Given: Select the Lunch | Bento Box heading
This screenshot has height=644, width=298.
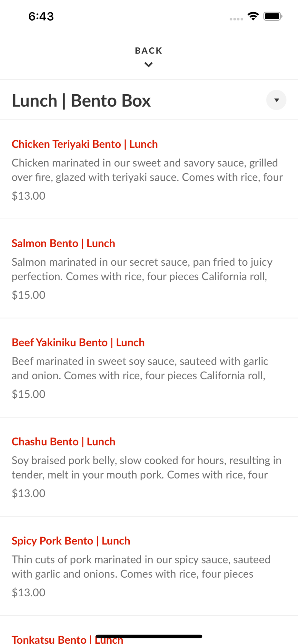Looking at the screenshot, I should pyautogui.click(x=81, y=100).
